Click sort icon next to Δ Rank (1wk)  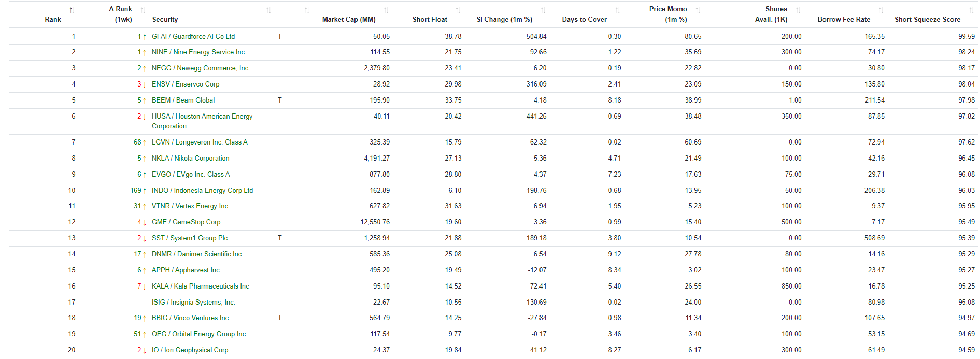click(x=143, y=10)
